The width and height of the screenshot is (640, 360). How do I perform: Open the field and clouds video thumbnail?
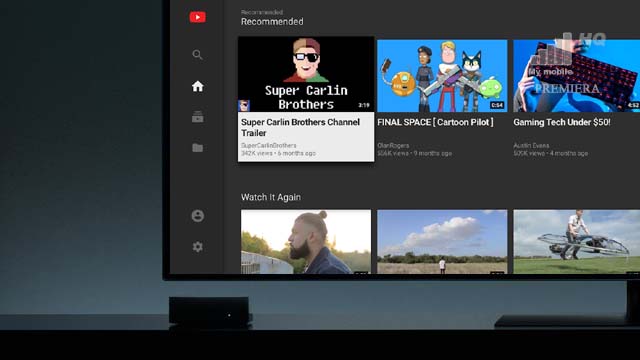click(x=442, y=242)
